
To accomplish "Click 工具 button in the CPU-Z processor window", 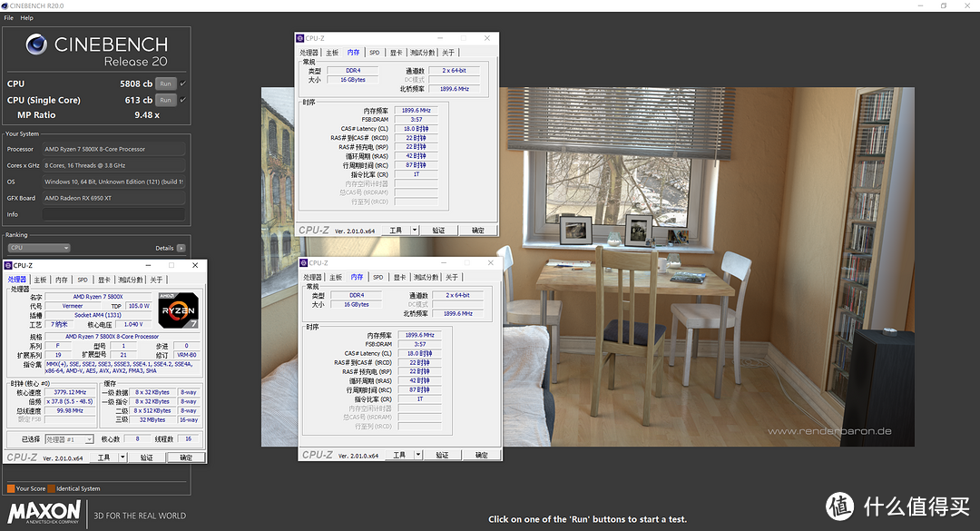I will [x=104, y=457].
